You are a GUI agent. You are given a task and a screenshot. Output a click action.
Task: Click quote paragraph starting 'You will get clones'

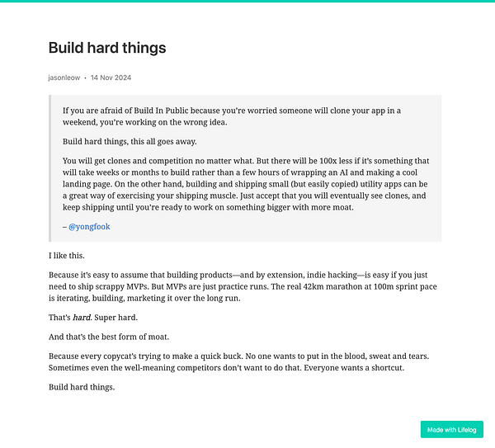coord(246,184)
